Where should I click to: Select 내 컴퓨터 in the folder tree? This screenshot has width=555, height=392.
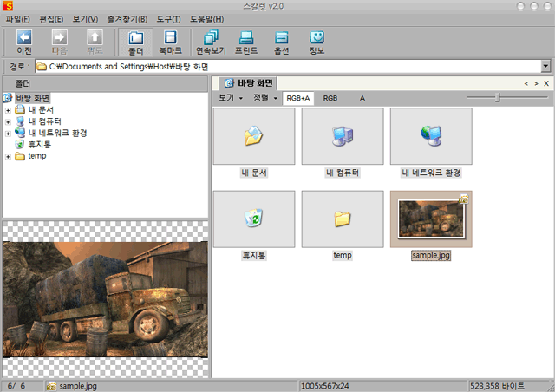click(x=44, y=121)
